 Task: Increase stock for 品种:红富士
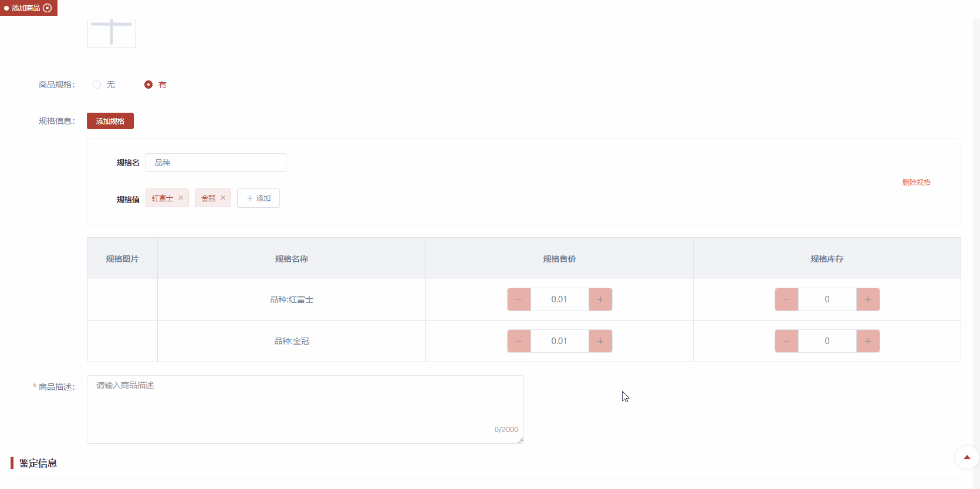tap(868, 299)
